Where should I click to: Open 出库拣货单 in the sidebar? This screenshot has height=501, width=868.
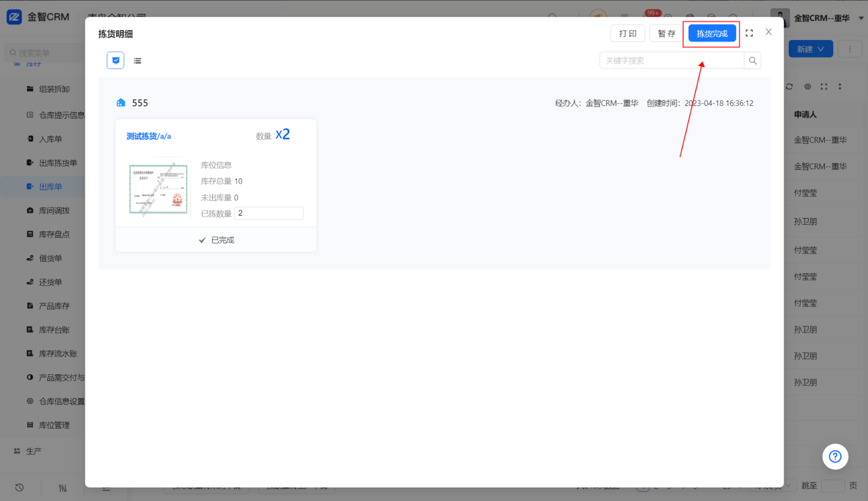point(58,163)
